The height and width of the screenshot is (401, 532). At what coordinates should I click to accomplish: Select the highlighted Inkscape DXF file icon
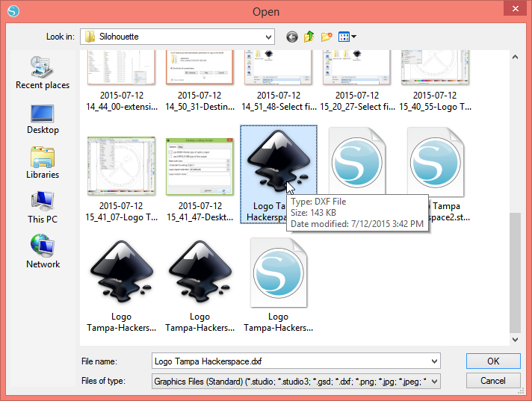(x=279, y=159)
